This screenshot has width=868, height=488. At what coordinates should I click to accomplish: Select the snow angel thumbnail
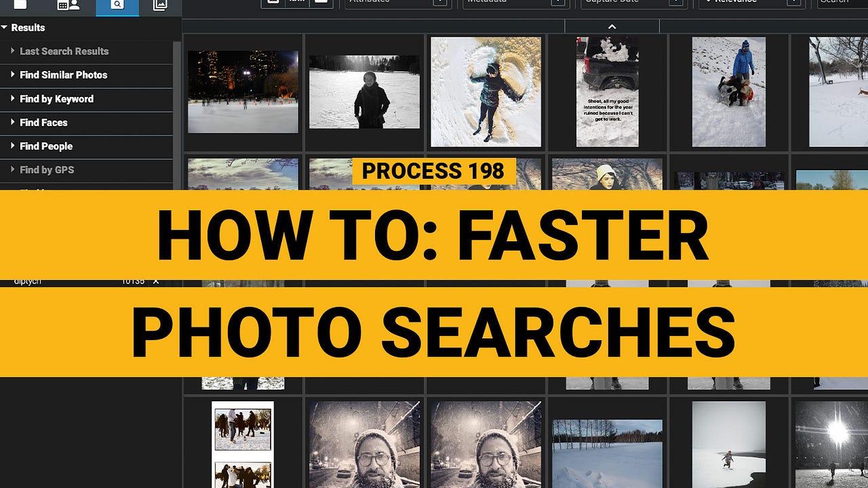(486, 91)
